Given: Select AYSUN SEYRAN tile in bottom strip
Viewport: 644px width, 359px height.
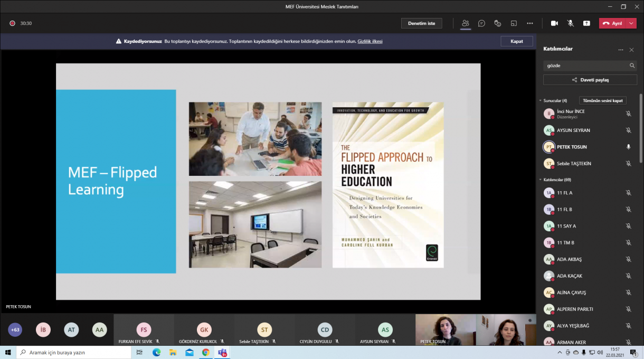Looking at the screenshot, I should (x=385, y=330).
